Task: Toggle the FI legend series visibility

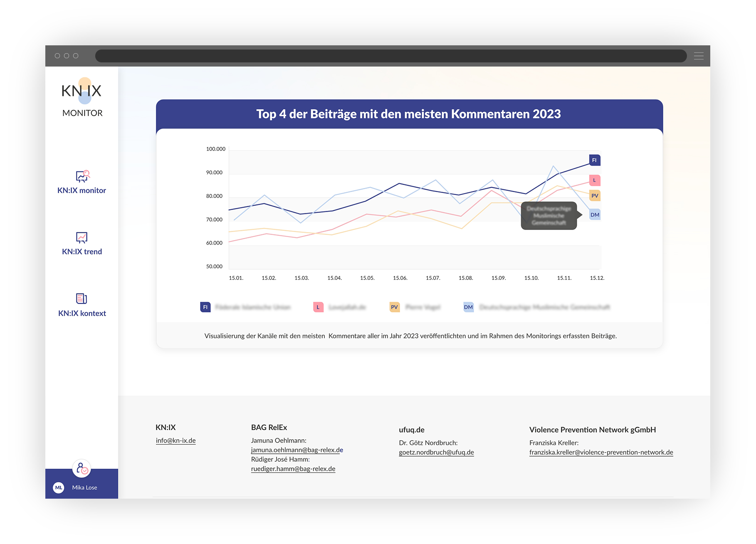Action: pos(205,307)
